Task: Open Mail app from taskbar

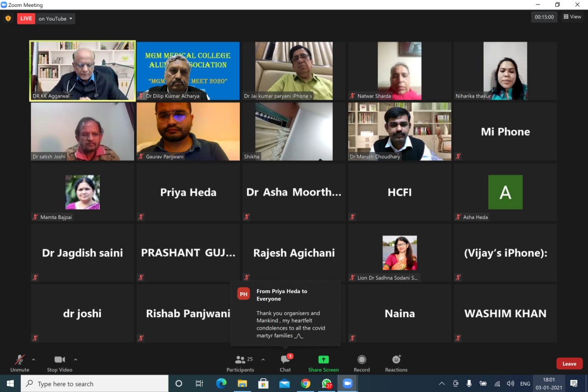Action: pos(284,384)
